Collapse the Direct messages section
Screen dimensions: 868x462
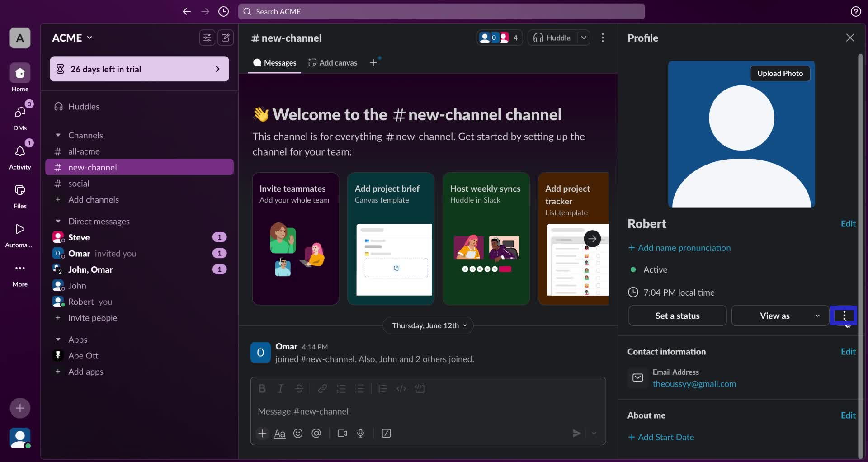point(58,221)
